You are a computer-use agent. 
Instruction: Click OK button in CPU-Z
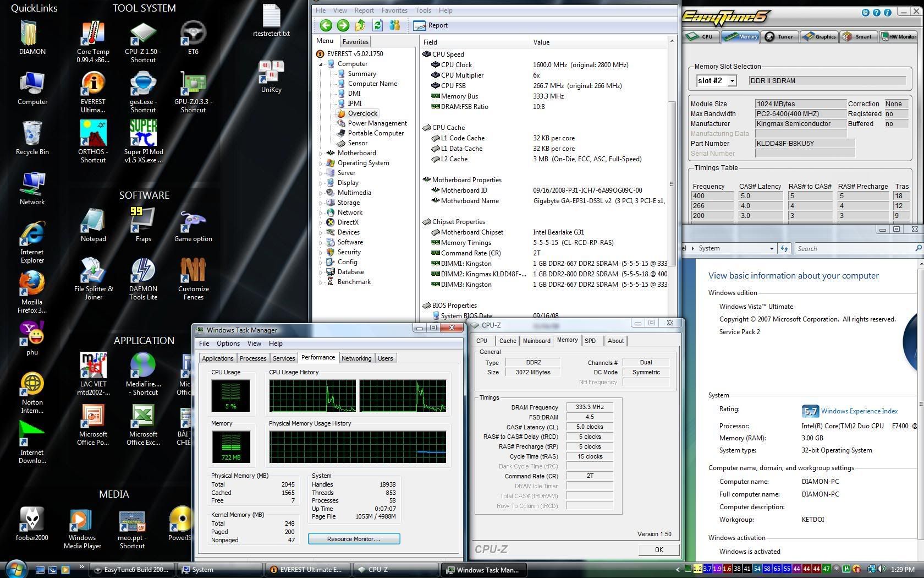pyautogui.click(x=659, y=549)
